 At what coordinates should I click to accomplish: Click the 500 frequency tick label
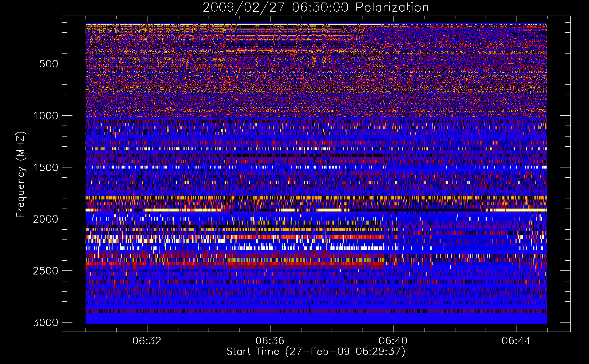click(x=48, y=64)
